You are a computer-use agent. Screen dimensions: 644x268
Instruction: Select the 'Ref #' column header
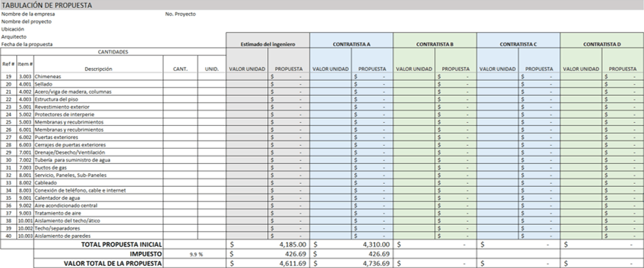click(8, 64)
